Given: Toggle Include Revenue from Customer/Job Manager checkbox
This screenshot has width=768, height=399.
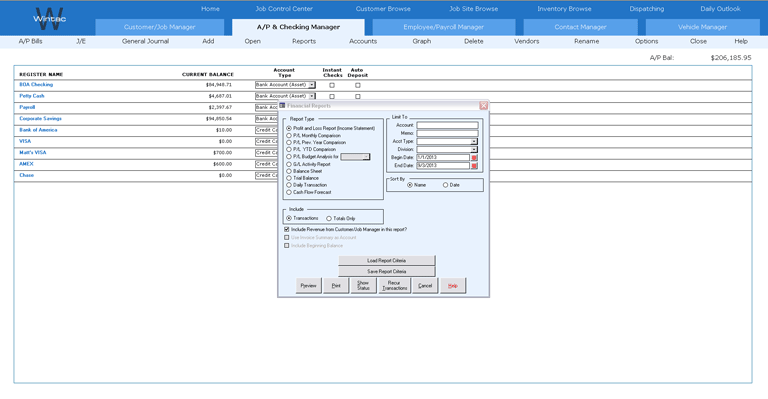Looking at the screenshot, I should (287, 229).
